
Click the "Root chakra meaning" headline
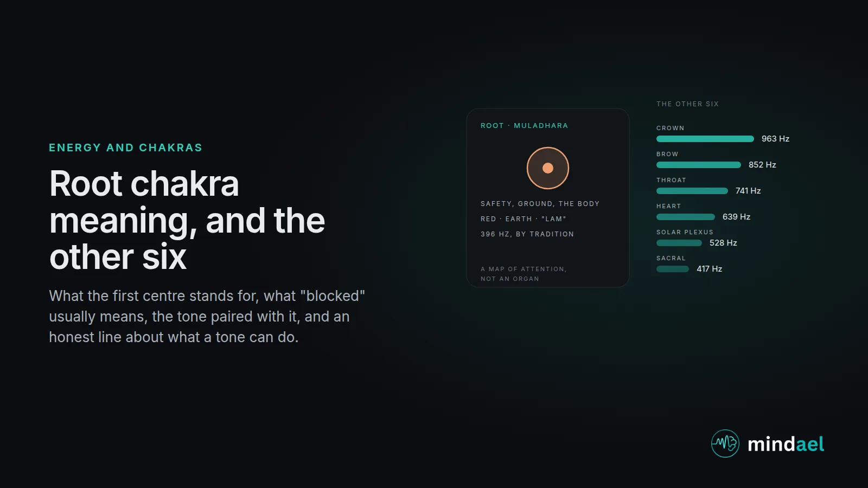pos(187,220)
